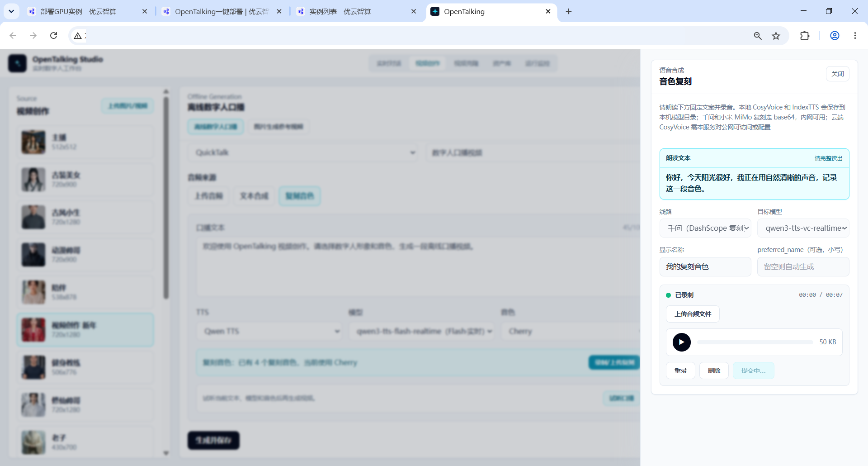
Task: Open the QuickTalk model dropdown
Action: tap(303, 153)
